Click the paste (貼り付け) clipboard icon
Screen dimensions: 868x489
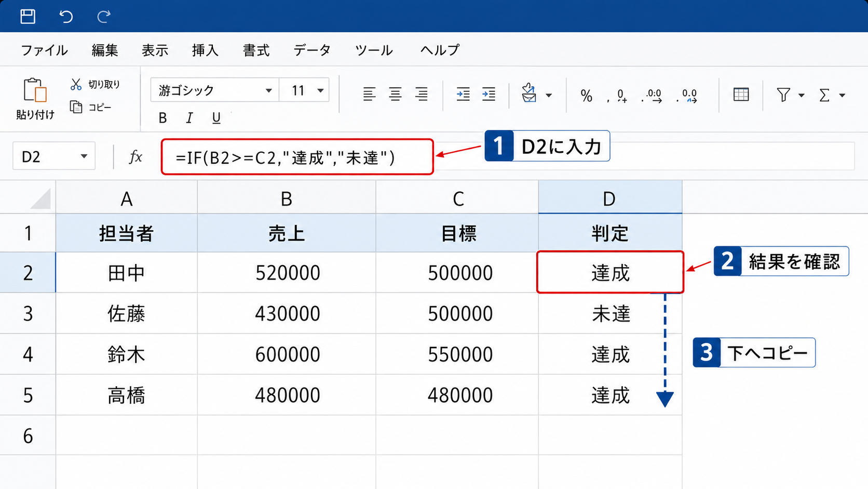[35, 90]
